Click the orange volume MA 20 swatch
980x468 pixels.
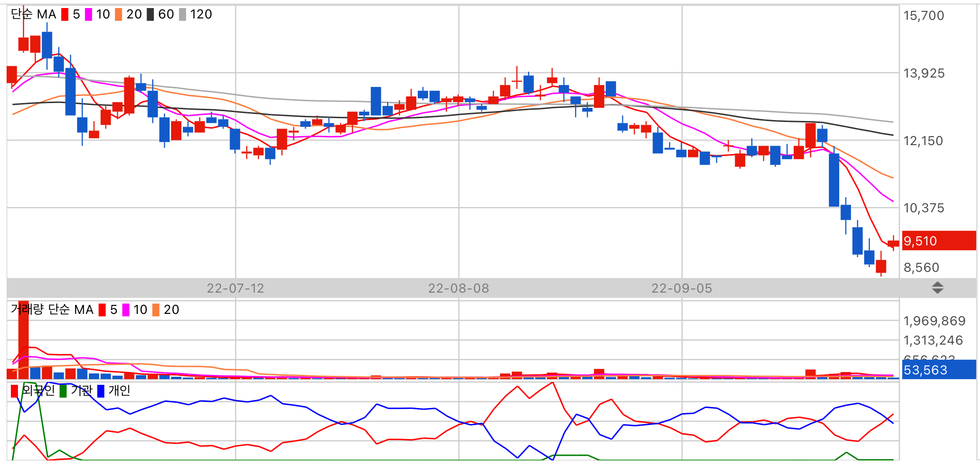[x=156, y=310]
